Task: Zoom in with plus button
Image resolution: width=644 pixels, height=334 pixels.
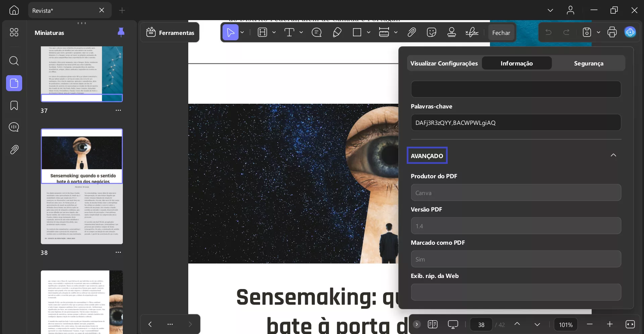Action: (610, 324)
